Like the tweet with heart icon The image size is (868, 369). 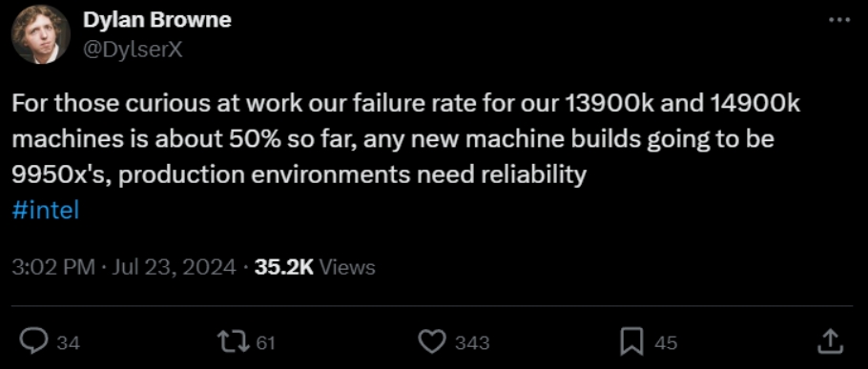(x=431, y=342)
